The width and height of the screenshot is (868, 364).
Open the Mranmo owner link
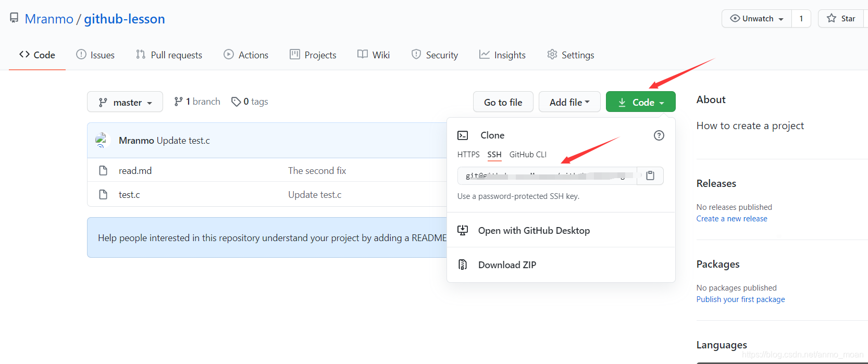pyautogui.click(x=49, y=19)
